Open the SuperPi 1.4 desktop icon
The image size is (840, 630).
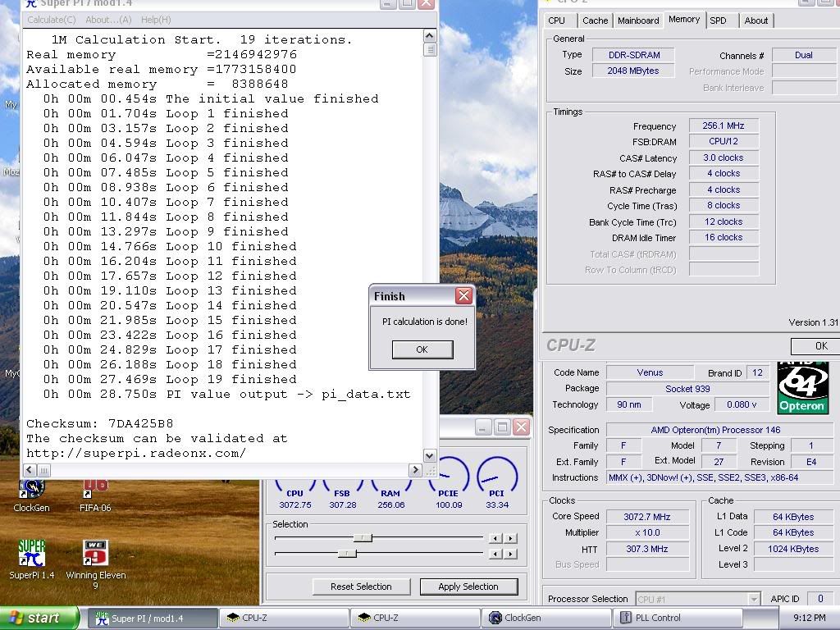(x=32, y=559)
